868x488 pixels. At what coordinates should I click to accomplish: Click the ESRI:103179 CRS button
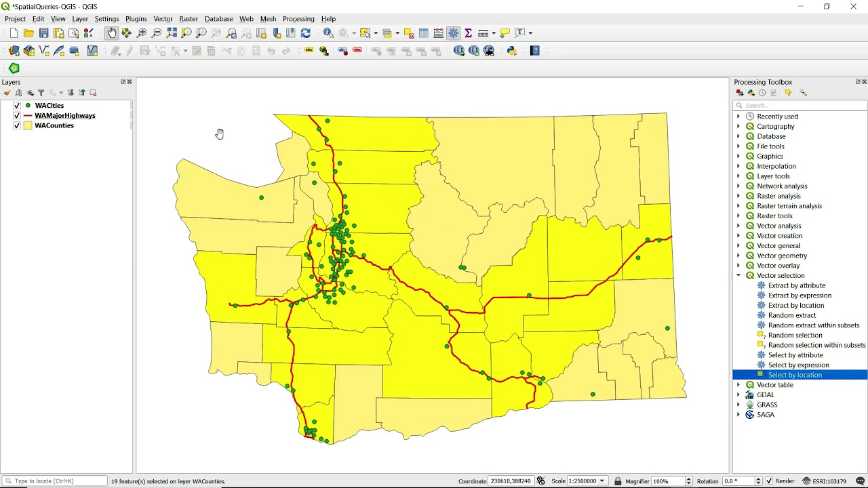click(x=824, y=481)
